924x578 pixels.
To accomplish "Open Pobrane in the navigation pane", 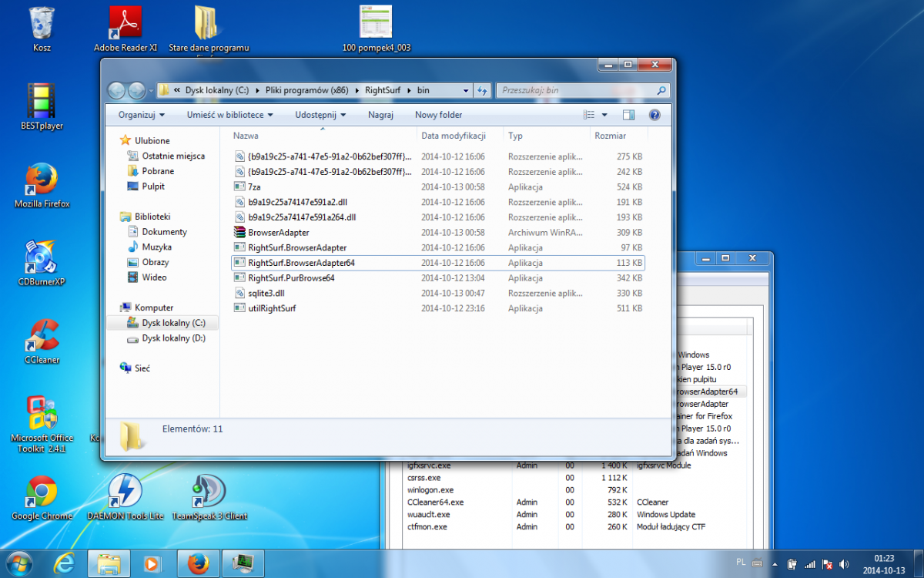I will 150,171.
